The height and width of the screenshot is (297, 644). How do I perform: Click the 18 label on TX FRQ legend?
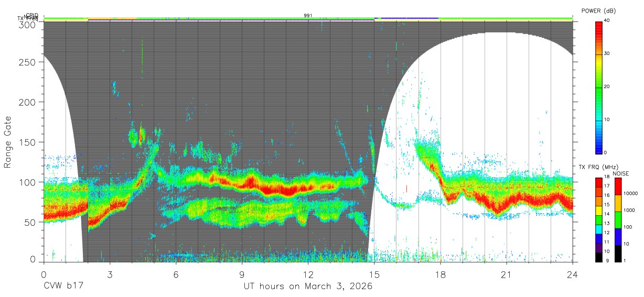coord(608,177)
